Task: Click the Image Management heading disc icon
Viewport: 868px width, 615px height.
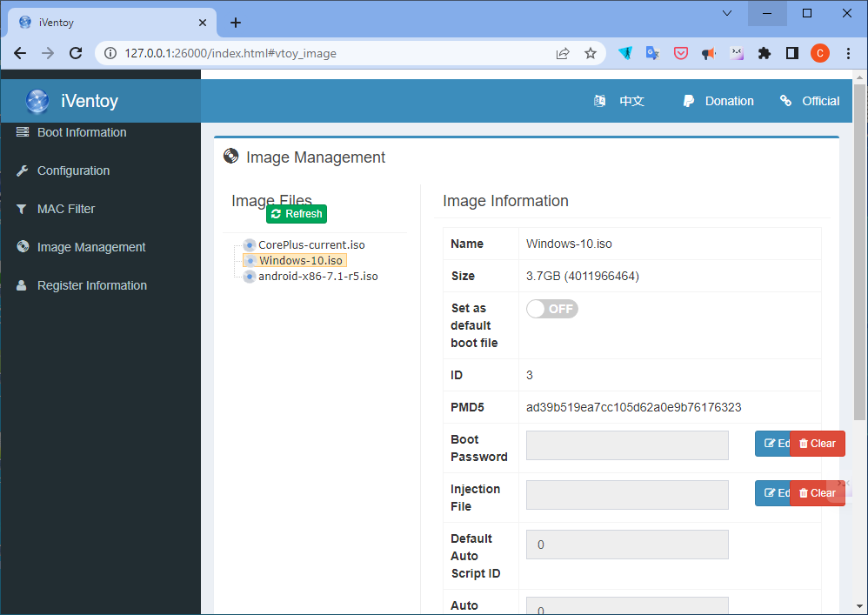Action: point(230,156)
